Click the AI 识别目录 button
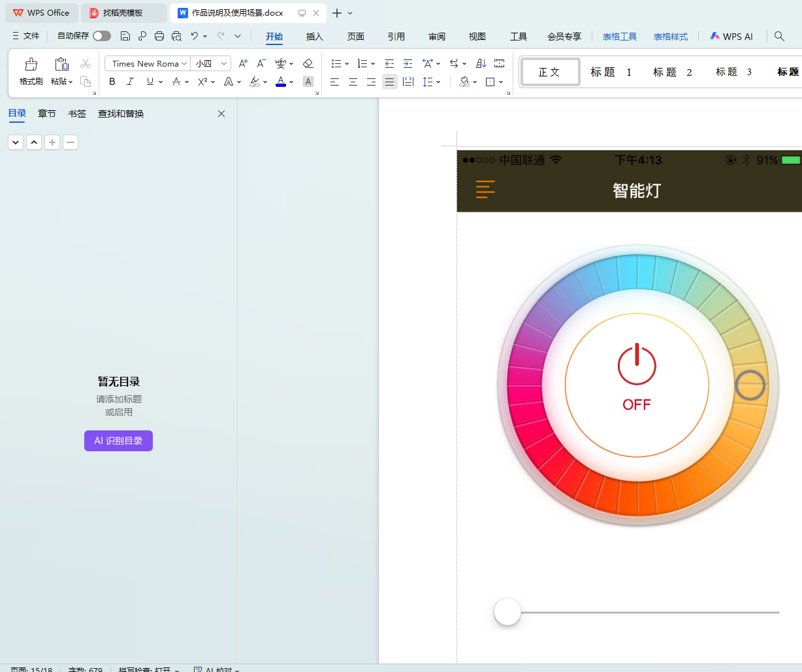 pyautogui.click(x=118, y=441)
